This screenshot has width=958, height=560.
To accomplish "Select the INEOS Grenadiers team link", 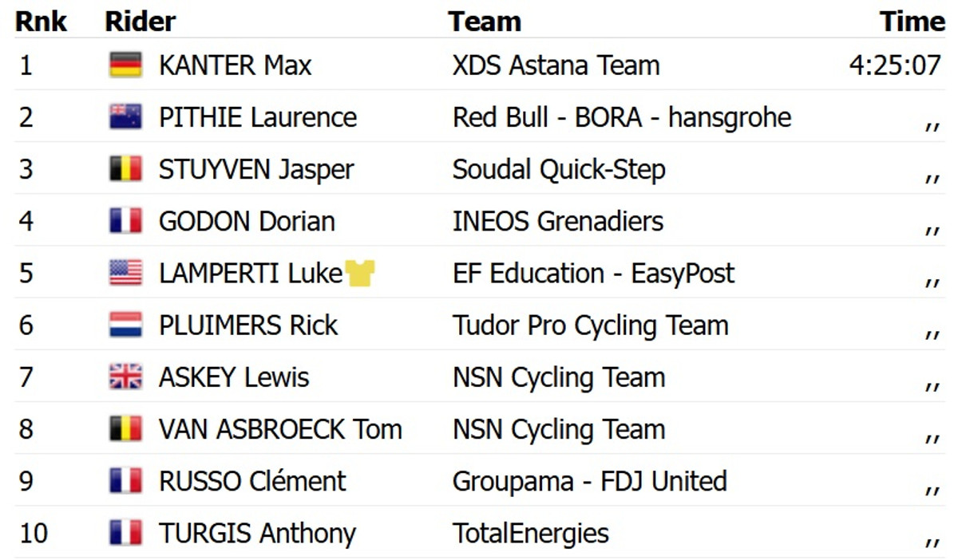I will [x=557, y=221].
